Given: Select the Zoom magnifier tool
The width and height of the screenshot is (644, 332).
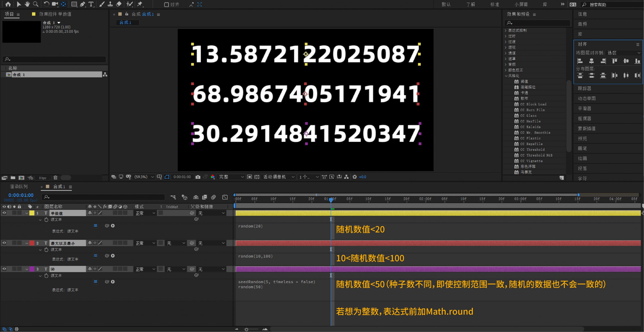Looking at the screenshot, I should click(x=36, y=4).
